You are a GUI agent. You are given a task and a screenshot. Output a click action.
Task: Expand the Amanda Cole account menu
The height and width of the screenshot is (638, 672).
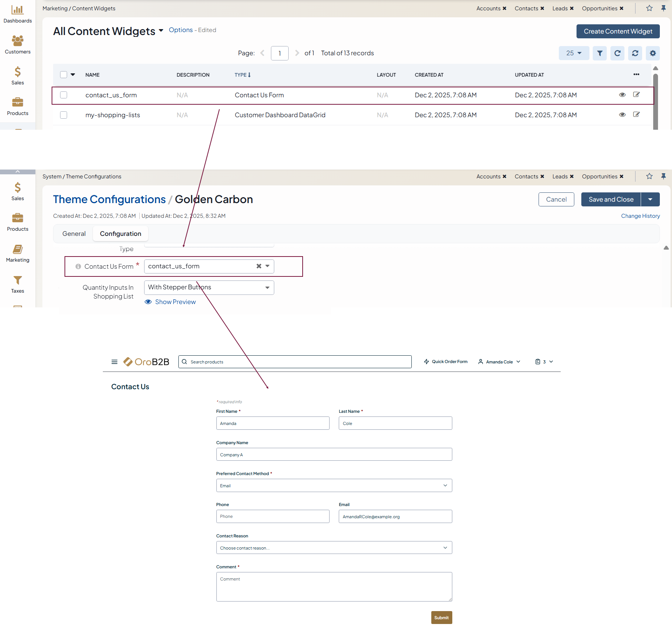pos(499,362)
